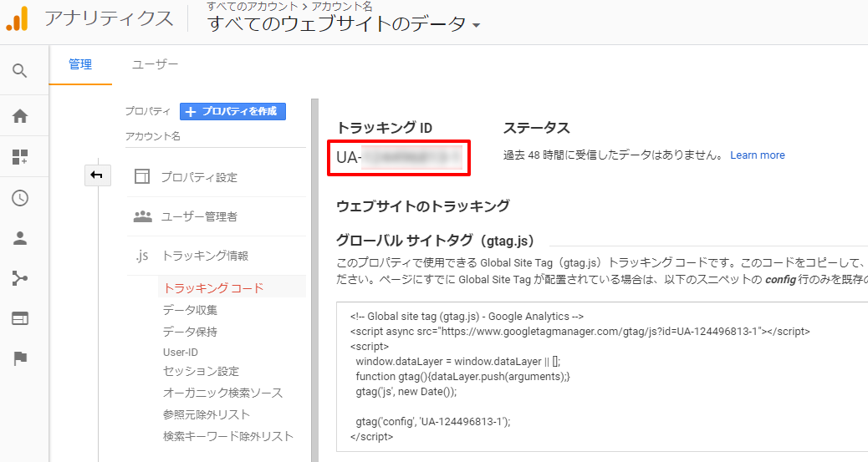Click the function gtag() code line
Image resolution: width=868 pixels, height=462 pixels.
(x=462, y=376)
